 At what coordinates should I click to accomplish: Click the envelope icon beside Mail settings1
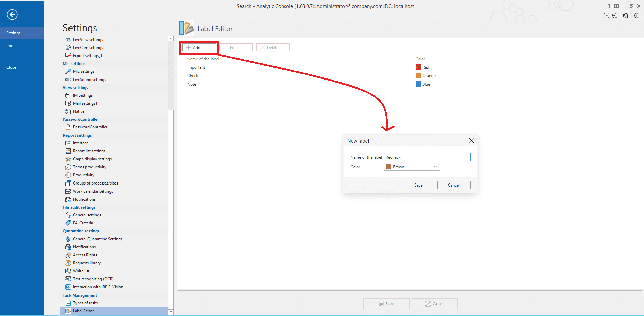[68, 103]
